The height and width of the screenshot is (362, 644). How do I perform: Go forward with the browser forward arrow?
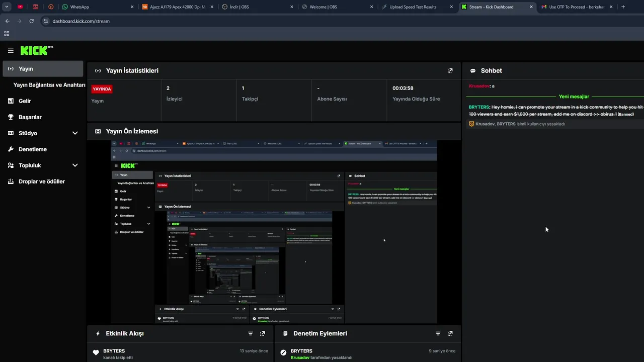click(x=19, y=21)
